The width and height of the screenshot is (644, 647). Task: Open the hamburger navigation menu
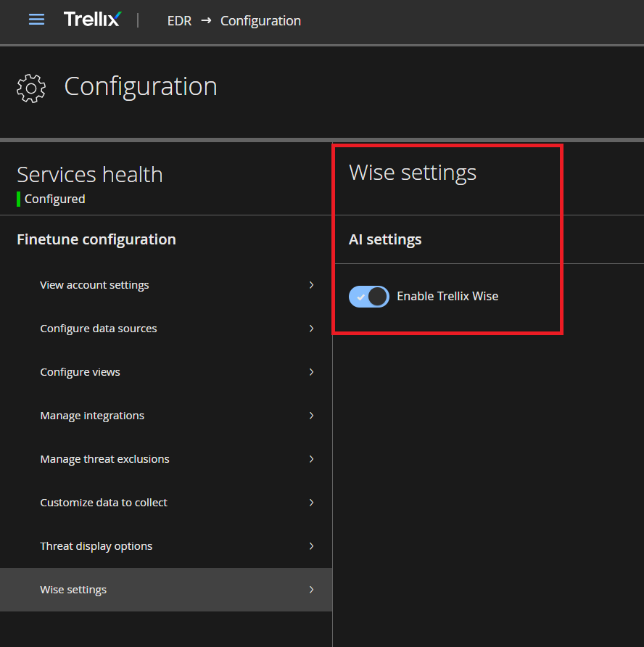36,20
